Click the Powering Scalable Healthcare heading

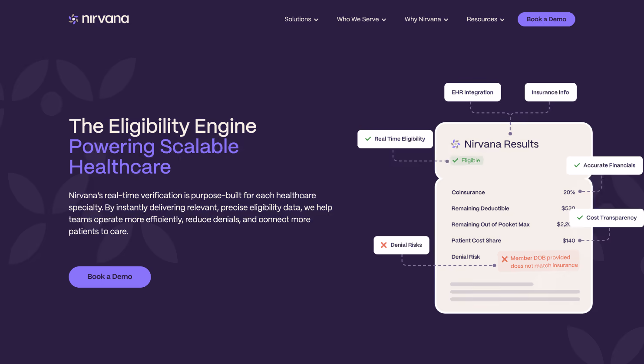[x=154, y=157]
